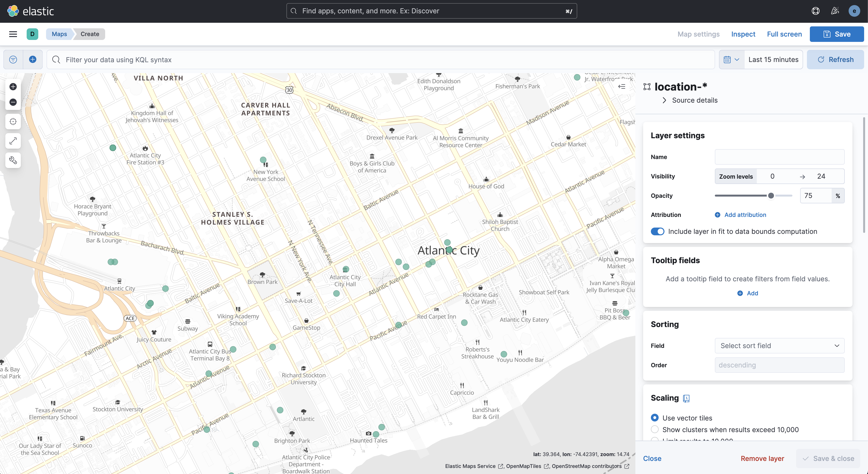Image resolution: width=868 pixels, height=474 pixels.
Task: Click the global Find apps search box
Action: (431, 11)
